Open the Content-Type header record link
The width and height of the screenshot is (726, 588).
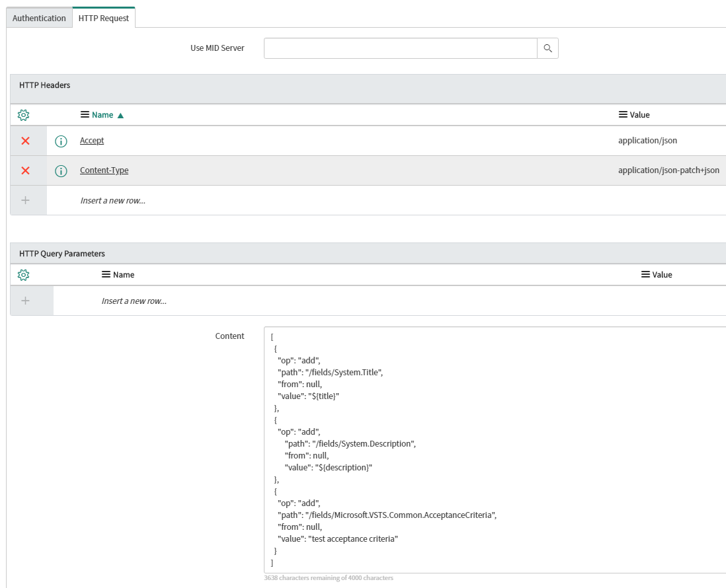[104, 170]
